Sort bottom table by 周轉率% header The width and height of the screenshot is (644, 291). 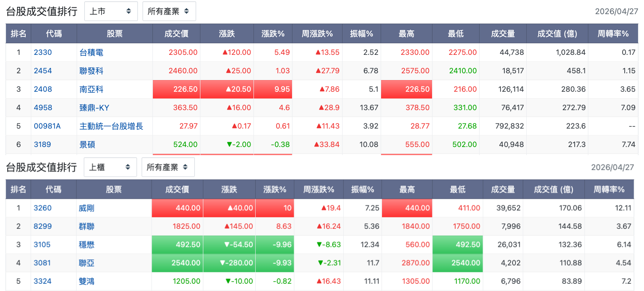click(x=609, y=189)
